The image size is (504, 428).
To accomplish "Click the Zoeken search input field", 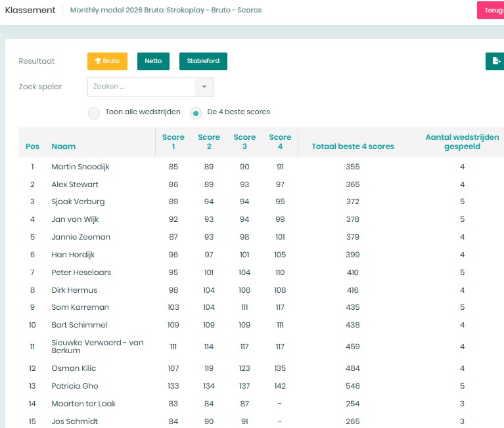I will click(141, 87).
